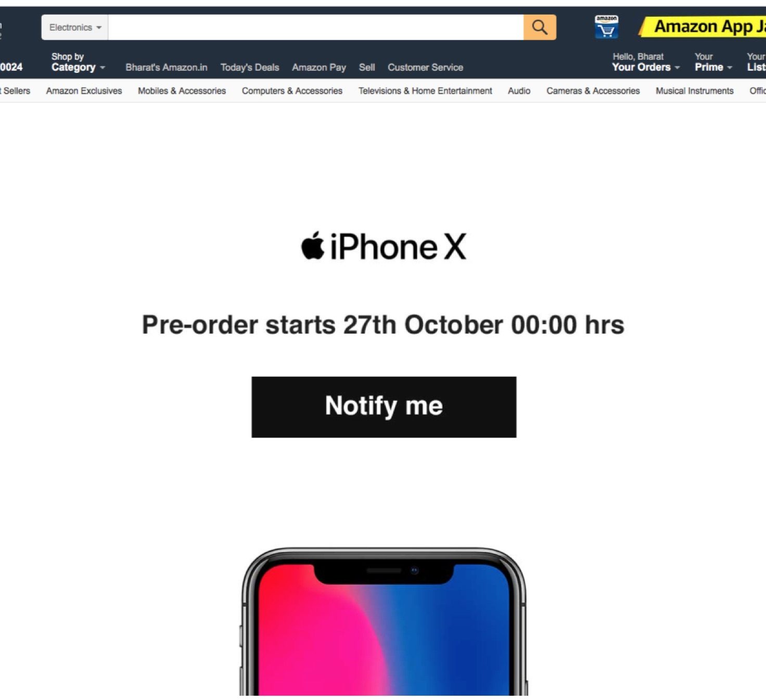
Task: Open Bharat's Amazon.in link
Action: click(167, 67)
